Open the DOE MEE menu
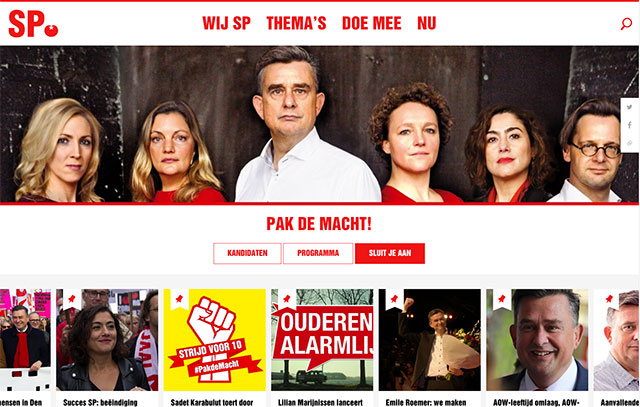Viewport: 640px width, 407px height. click(371, 23)
